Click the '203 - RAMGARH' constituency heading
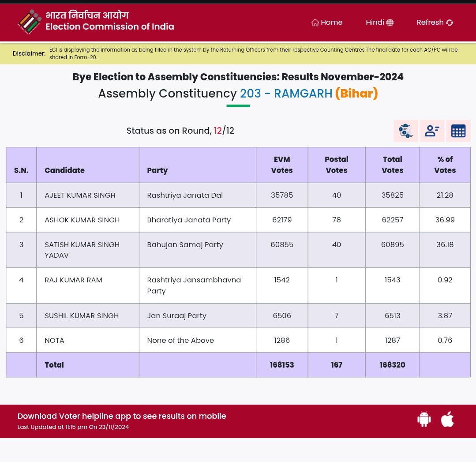 (x=286, y=94)
